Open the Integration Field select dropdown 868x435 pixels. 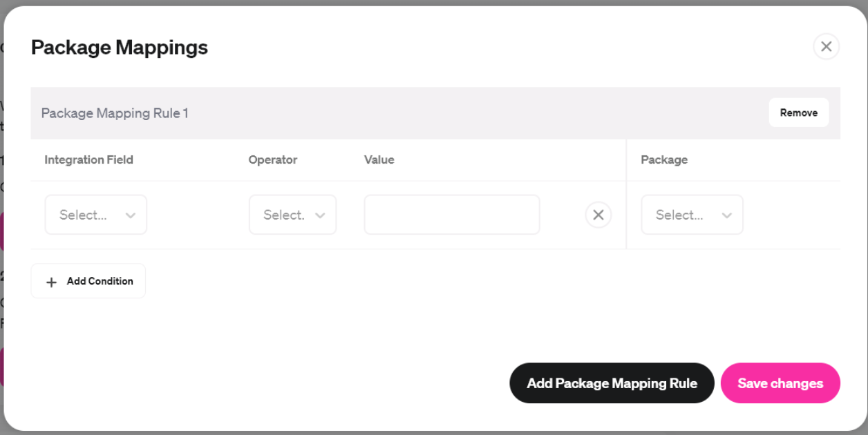[95, 215]
